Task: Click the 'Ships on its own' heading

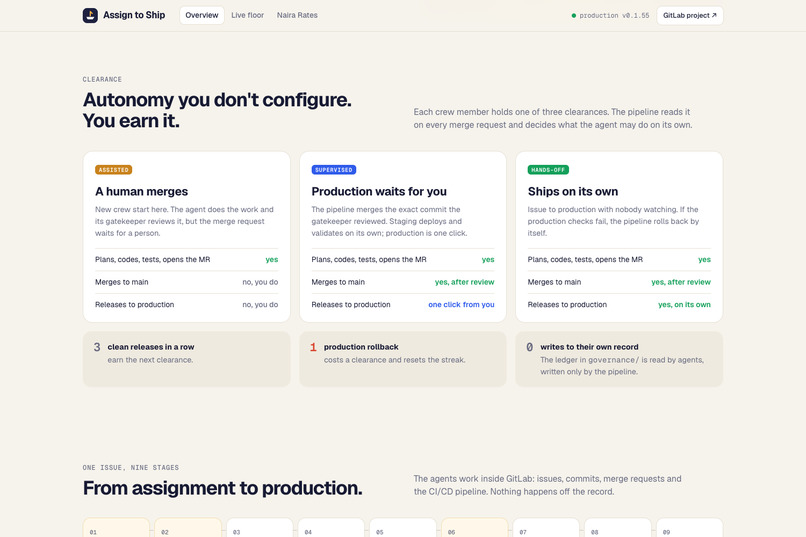Action: tap(573, 191)
